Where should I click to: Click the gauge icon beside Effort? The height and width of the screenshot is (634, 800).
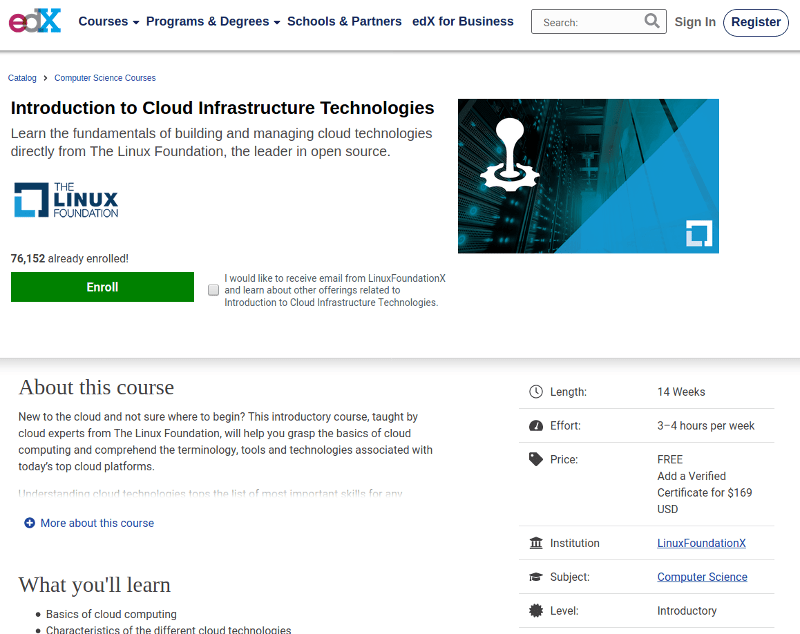pyautogui.click(x=536, y=425)
